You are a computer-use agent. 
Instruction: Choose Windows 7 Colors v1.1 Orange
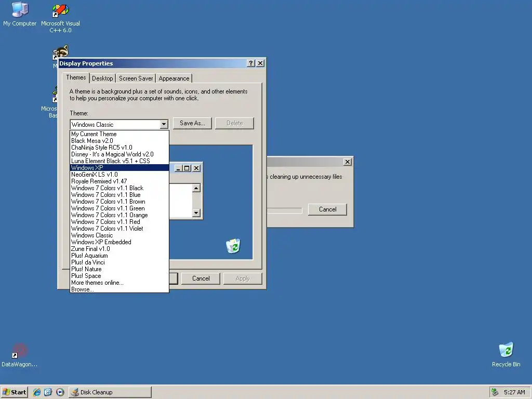pyautogui.click(x=119, y=216)
